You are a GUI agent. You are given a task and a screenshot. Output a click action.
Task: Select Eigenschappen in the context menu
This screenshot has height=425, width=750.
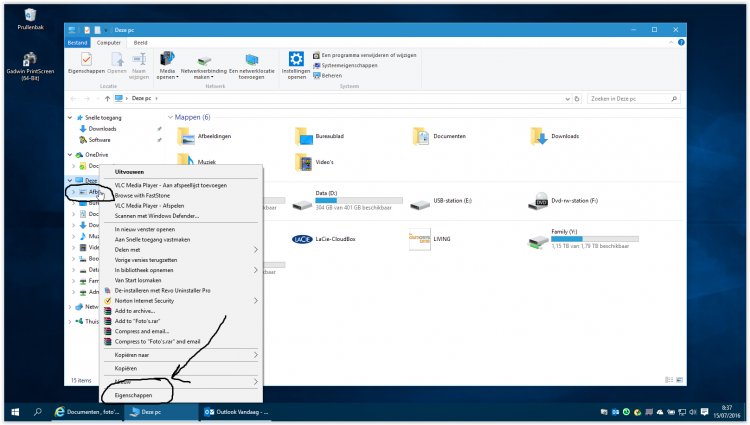click(136, 397)
